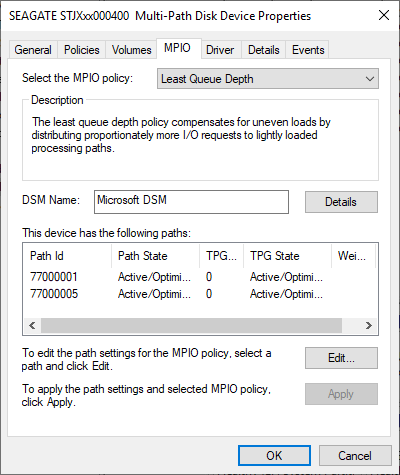The width and height of the screenshot is (400, 475).
Task: Select the Volumes tab
Action: pos(131,50)
